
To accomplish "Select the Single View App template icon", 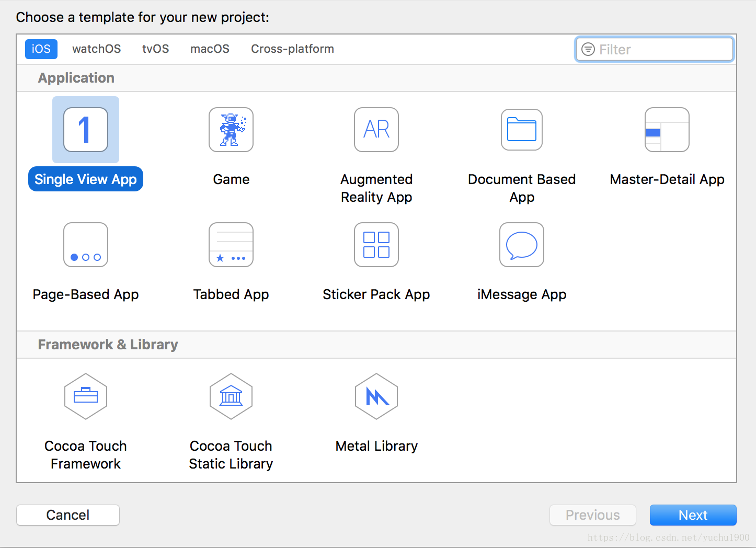I will click(86, 130).
